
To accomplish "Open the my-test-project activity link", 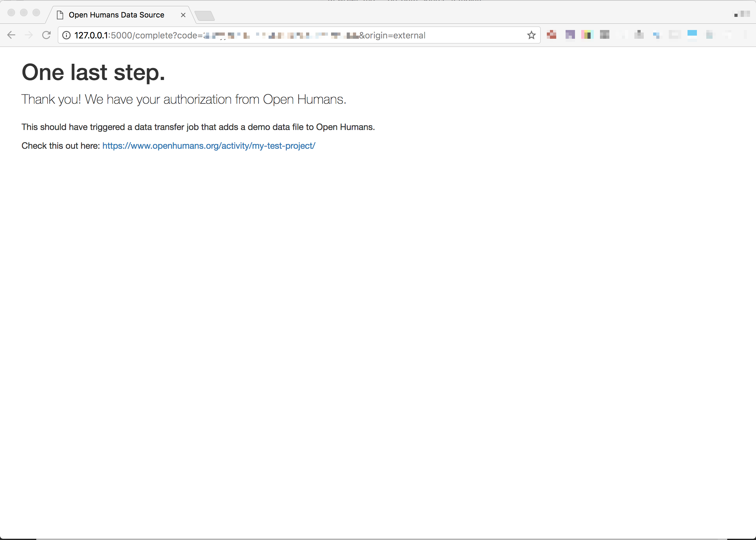I will click(209, 146).
